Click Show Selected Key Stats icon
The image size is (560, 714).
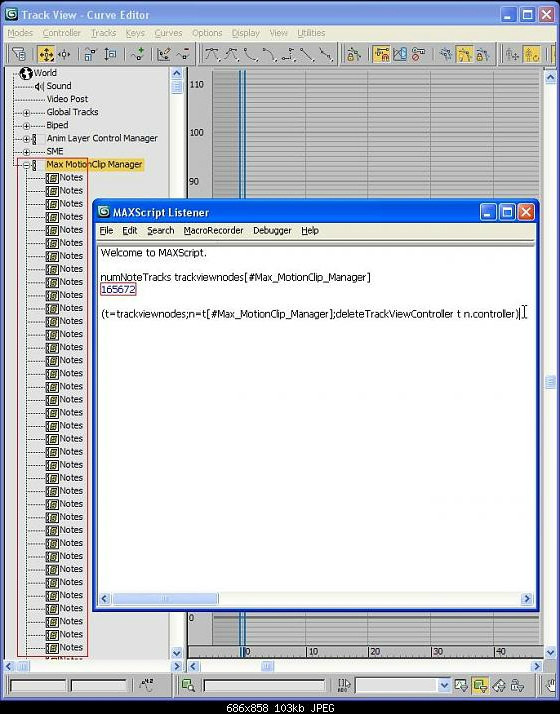point(146,684)
